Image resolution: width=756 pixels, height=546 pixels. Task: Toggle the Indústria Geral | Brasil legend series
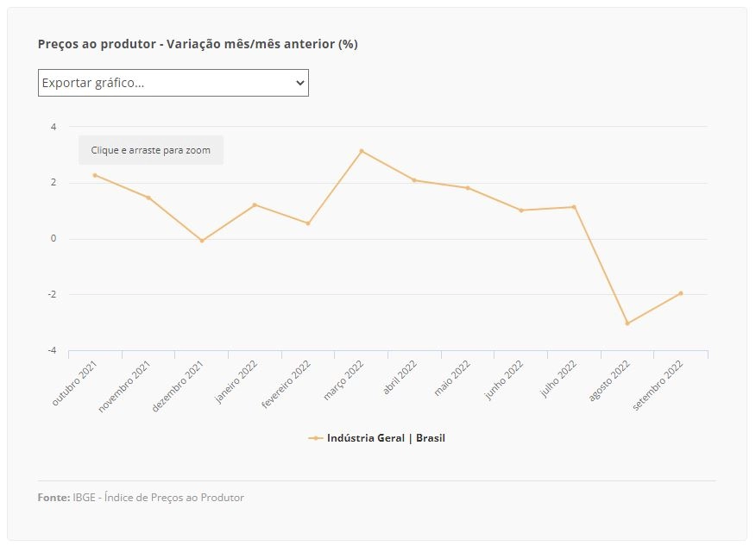376,438
